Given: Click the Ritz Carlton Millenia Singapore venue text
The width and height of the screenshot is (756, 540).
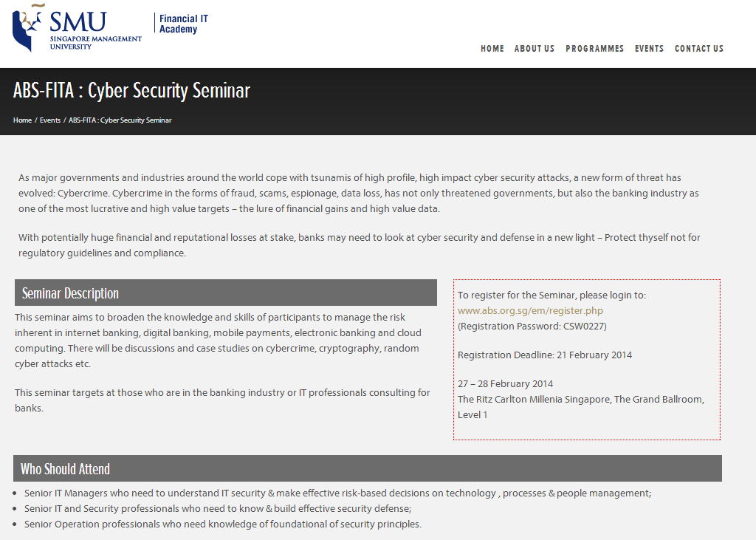Looking at the screenshot, I should tap(581, 407).
